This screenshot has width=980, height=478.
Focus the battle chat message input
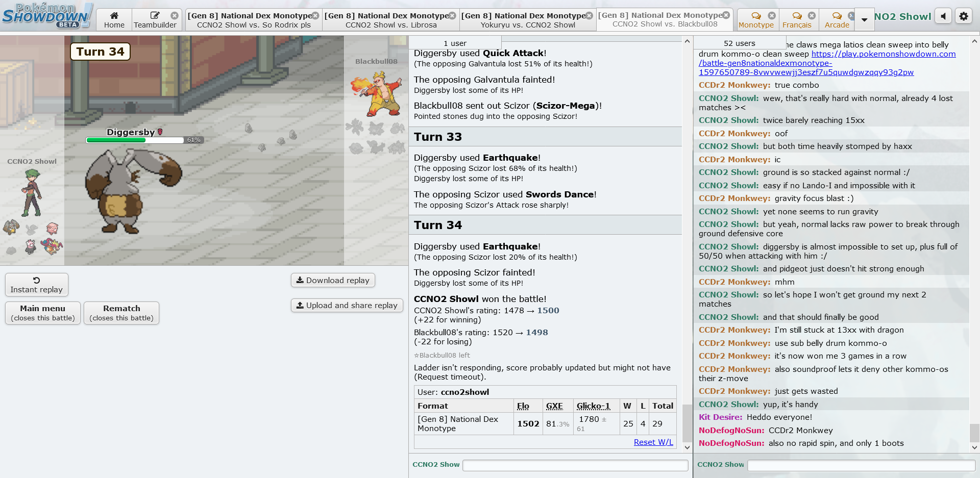click(x=575, y=465)
